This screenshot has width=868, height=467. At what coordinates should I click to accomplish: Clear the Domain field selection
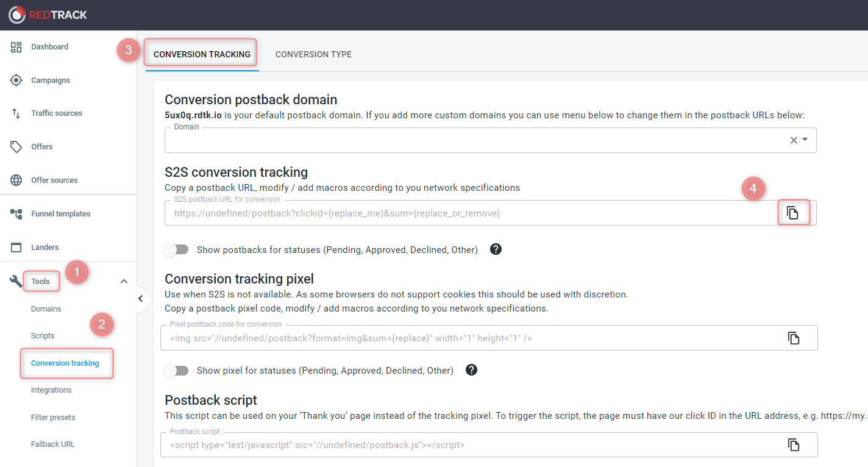click(794, 140)
